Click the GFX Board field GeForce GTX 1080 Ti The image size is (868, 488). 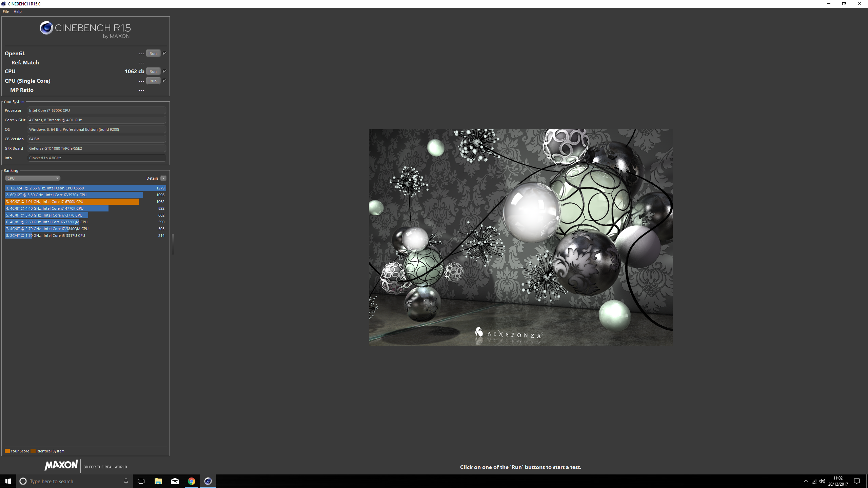point(97,148)
